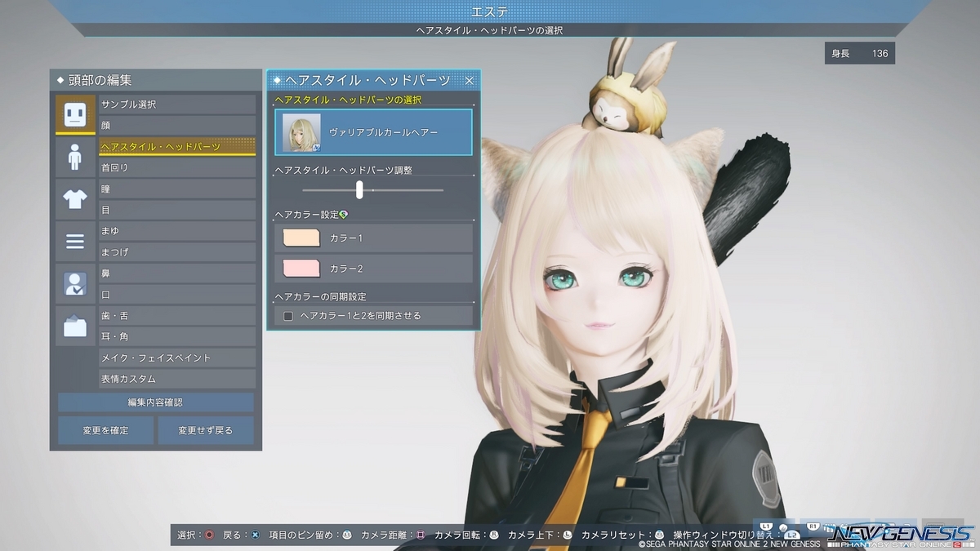The width and height of the screenshot is (980, 551).
Task: Click the 選択 circle button prompt
Action: pos(210,535)
